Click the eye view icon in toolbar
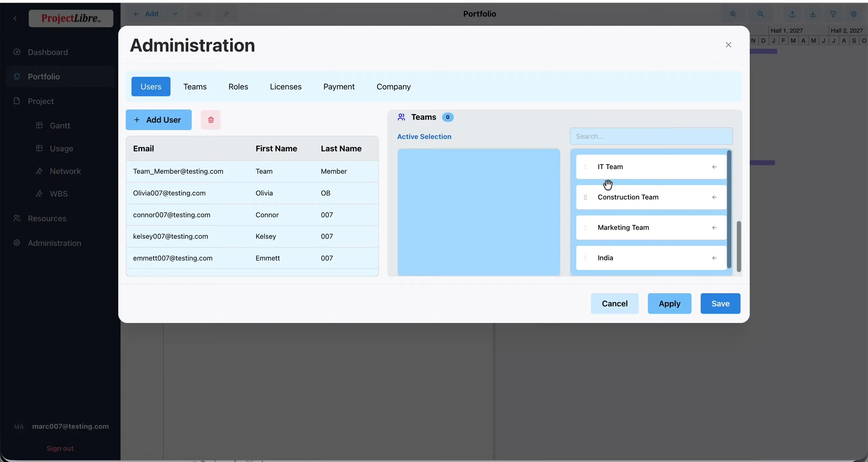Viewport: 868px width, 462px height. pyautogui.click(x=199, y=14)
